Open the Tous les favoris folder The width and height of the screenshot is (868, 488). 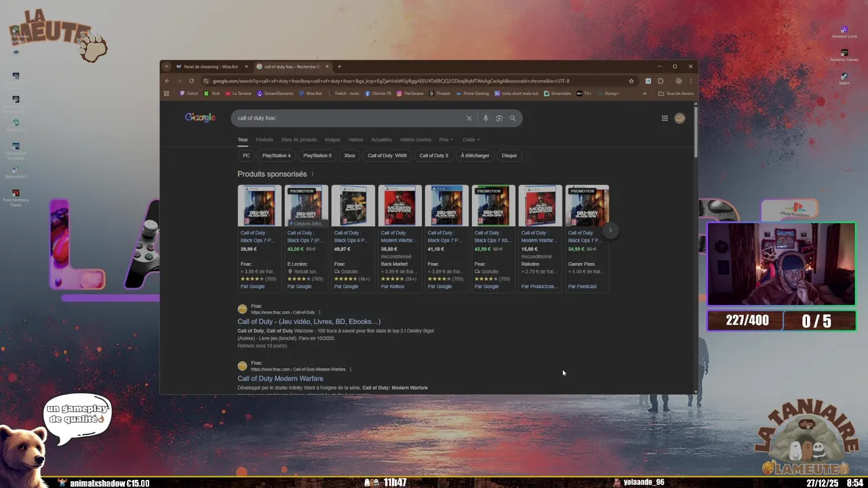point(676,94)
